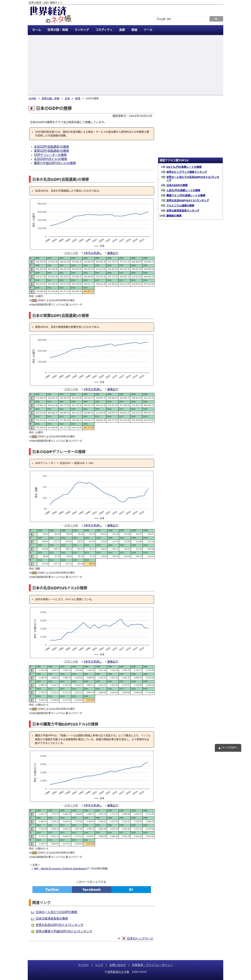Click 5年先の見通し under the nominal GDP chart
The image size is (251, 980).
tap(92, 253)
